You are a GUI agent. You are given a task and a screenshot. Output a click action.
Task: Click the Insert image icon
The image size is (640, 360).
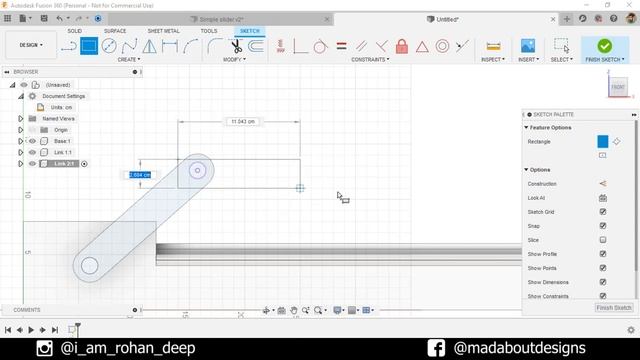(x=528, y=46)
